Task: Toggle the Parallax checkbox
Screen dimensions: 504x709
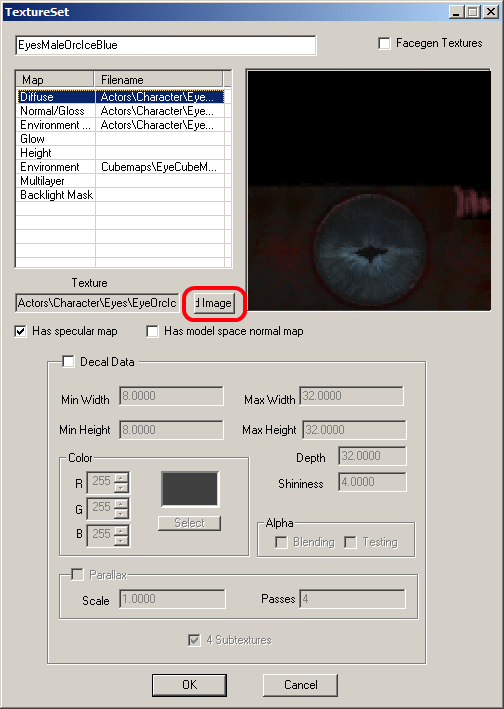Action: [77, 575]
